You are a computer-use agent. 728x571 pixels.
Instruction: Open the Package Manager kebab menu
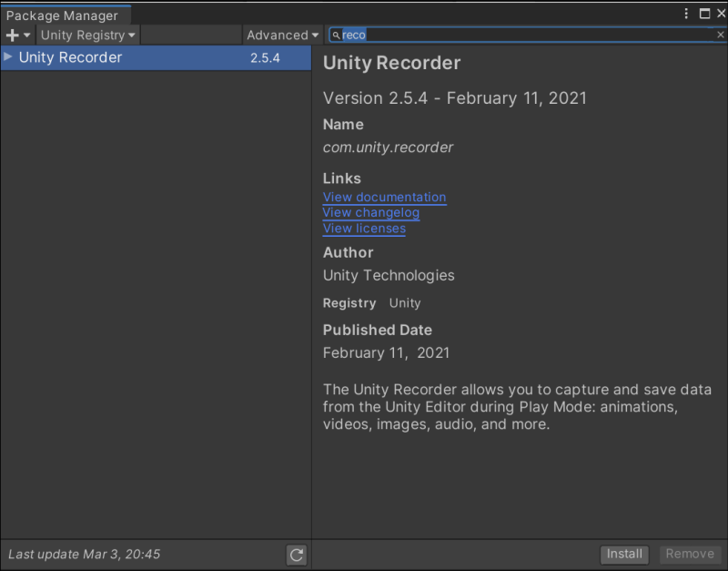[x=686, y=14]
